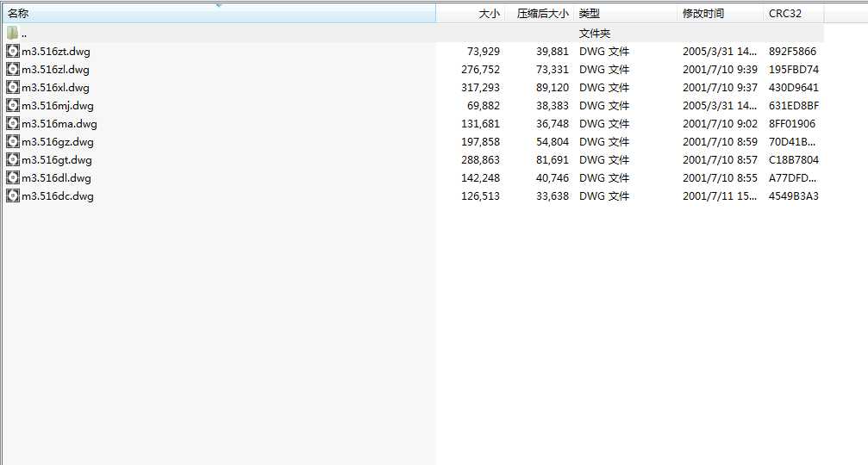Click CRC32 value 4549B3A3

pos(793,195)
